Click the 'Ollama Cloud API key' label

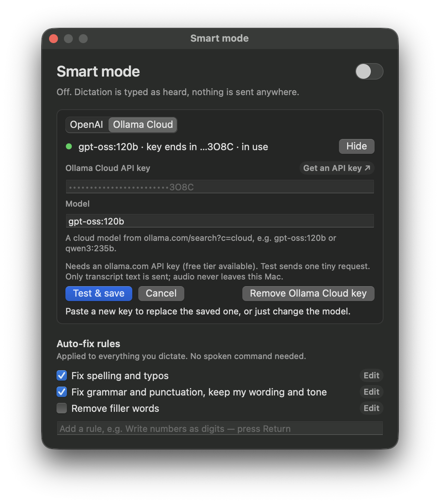pos(108,168)
